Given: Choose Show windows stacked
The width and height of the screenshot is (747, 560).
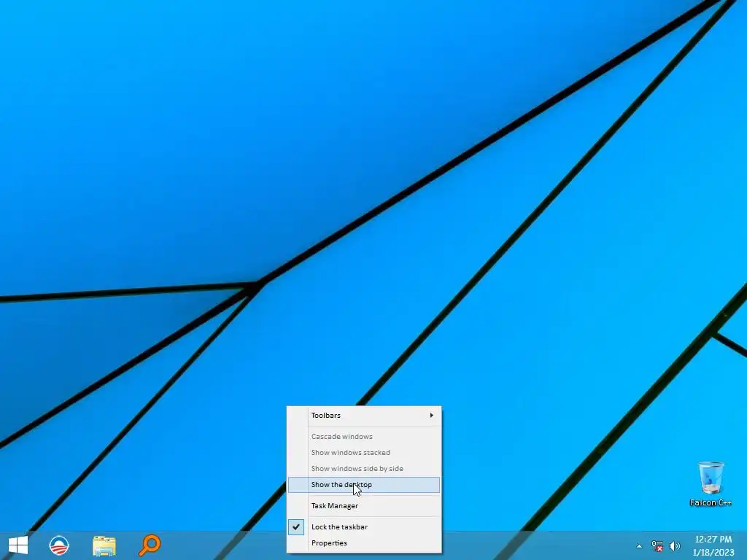Looking at the screenshot, I should pyautogui.click(x=364, y=452).
